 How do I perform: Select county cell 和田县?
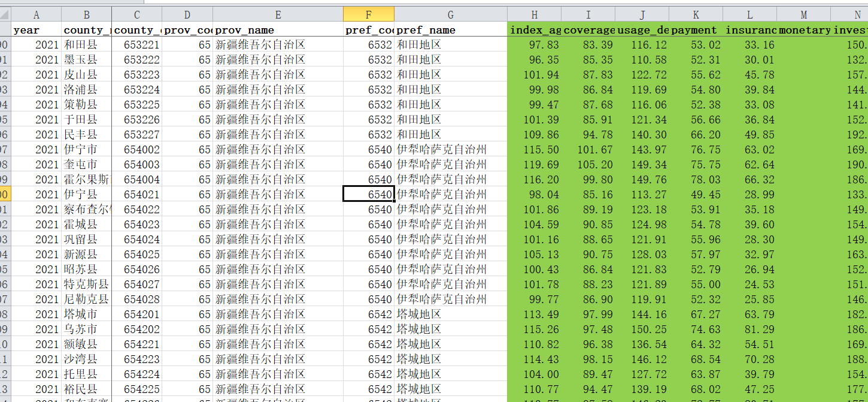pos(87,44)
